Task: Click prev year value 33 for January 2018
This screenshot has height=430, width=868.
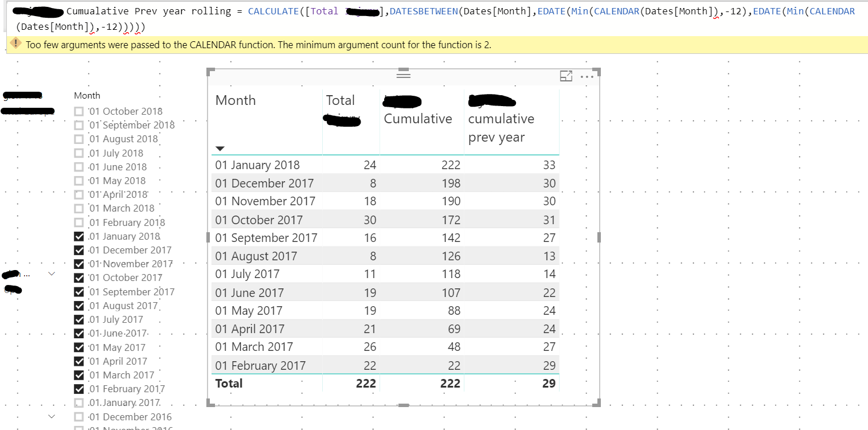Action: (549, 165)
